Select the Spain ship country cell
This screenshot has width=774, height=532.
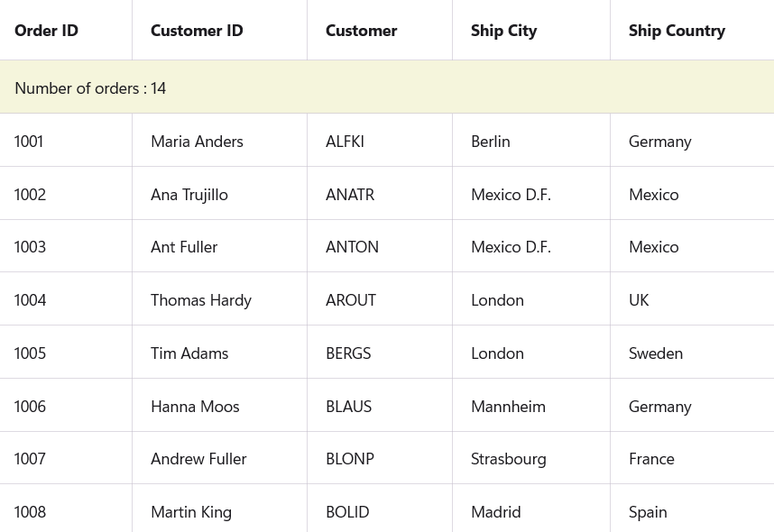coord(648,512)
